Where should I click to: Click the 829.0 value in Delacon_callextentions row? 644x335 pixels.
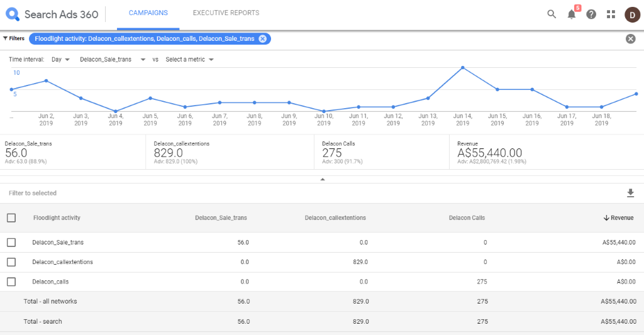tap(360, 262)
